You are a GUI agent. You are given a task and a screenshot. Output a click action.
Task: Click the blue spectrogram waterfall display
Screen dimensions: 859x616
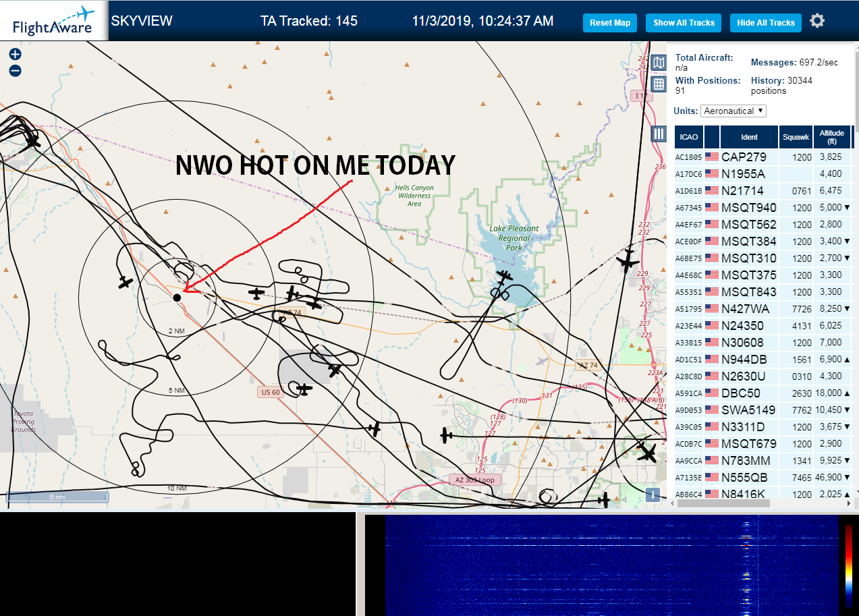(x=611, y=565)
